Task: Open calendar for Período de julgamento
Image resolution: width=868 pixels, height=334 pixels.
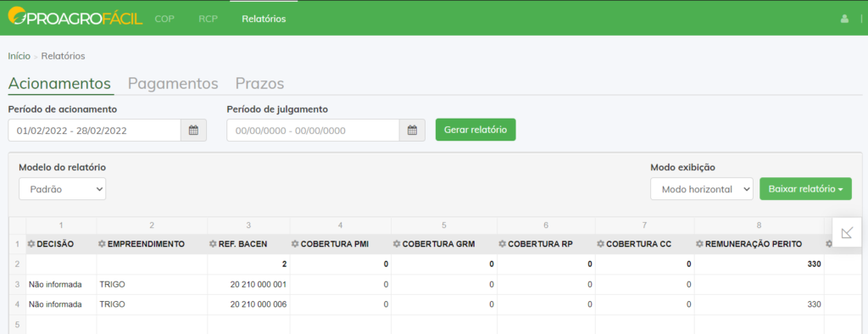Action: 412,131
